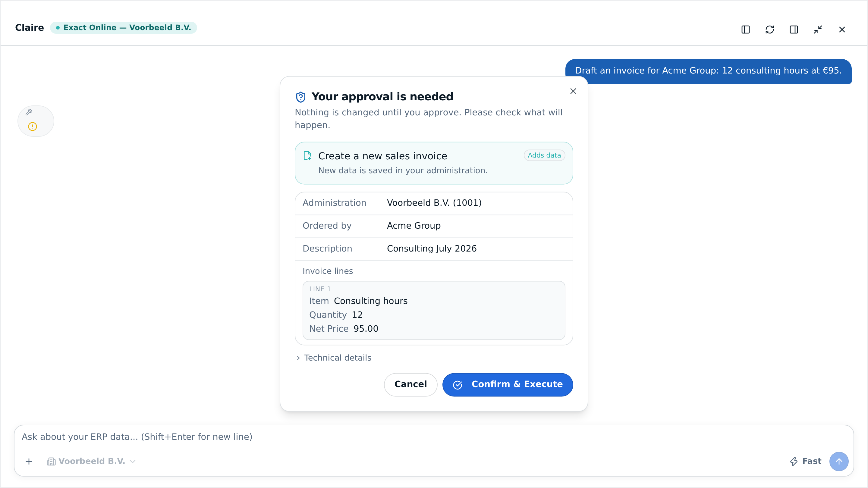Click the Exact Online connection badge

123,28
